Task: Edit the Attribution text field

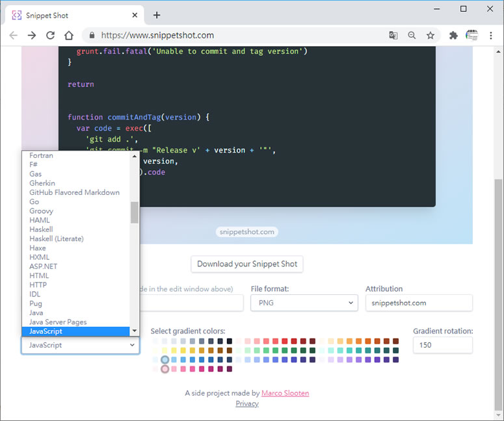Action: click(419, 303)
